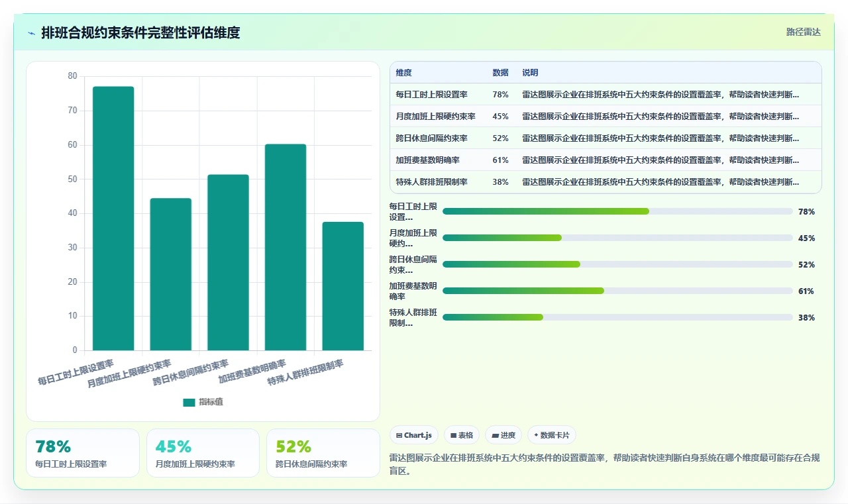Viewport: 848px width, 504px height.
Task: Select the Chart.js tag
Action: [x=414, y=435]
